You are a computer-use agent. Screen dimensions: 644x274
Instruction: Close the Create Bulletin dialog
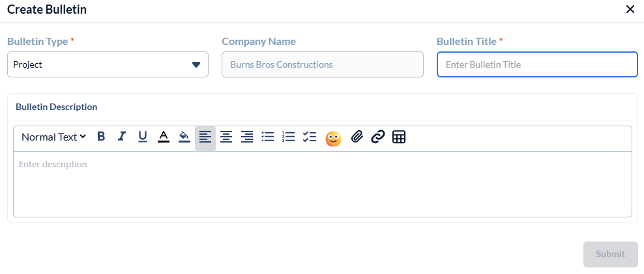(630, 9)
